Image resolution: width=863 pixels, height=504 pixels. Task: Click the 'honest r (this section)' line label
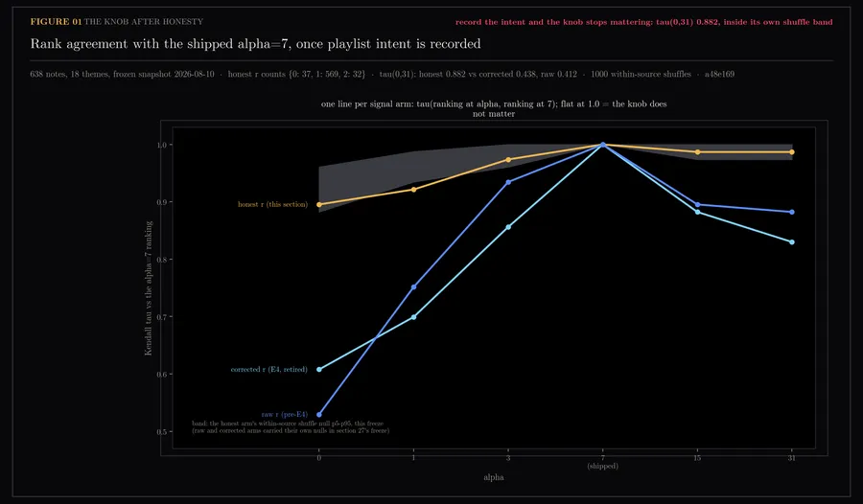click(x=272, y=205)
